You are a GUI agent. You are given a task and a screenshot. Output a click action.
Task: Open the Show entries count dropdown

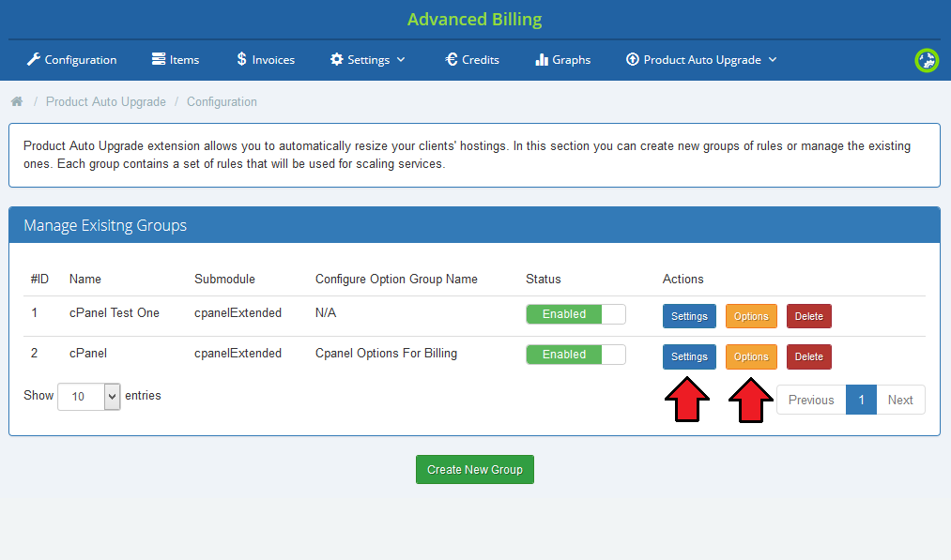[88, 397]
